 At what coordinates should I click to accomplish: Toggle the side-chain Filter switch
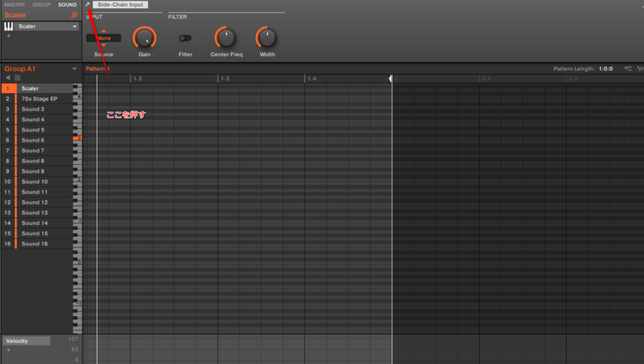click(x=185, y=38)
